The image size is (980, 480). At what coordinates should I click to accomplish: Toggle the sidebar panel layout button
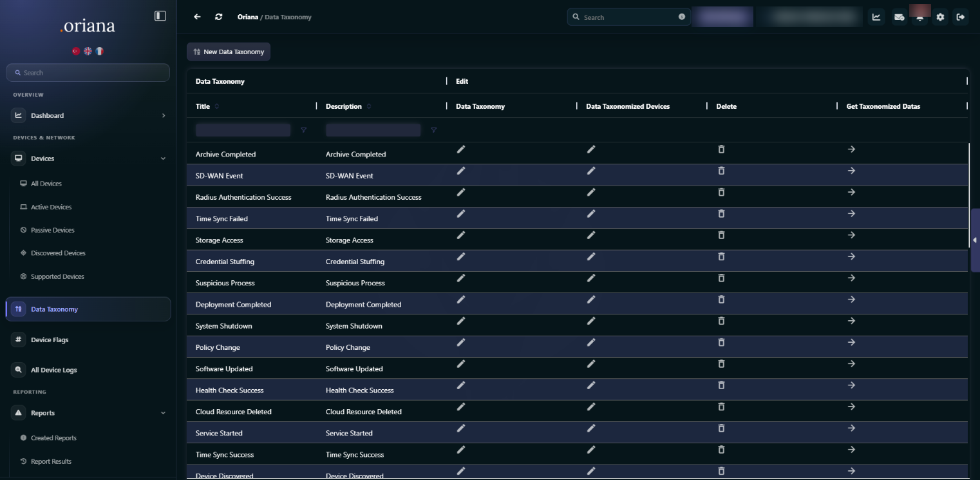click(x=160, y=16)
